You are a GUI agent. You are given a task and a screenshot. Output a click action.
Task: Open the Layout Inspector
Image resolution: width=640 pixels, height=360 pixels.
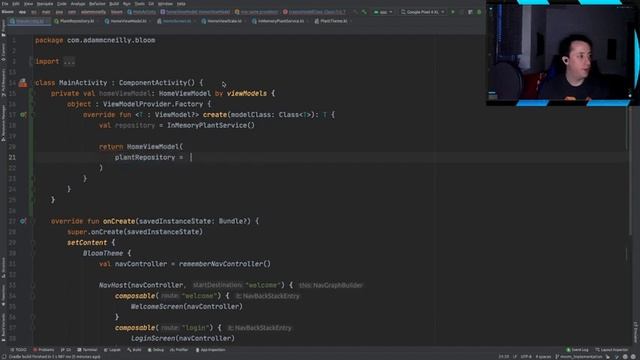pos(611,350)
